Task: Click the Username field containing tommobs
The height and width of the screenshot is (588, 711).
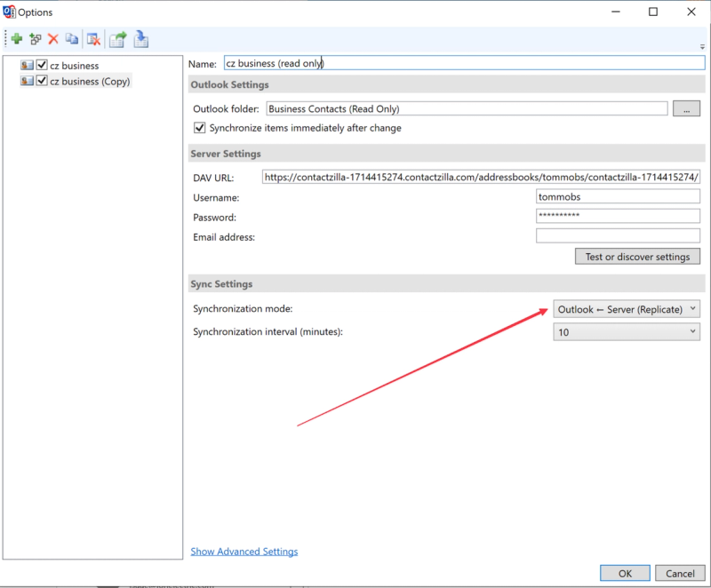Action: [618, 196]
